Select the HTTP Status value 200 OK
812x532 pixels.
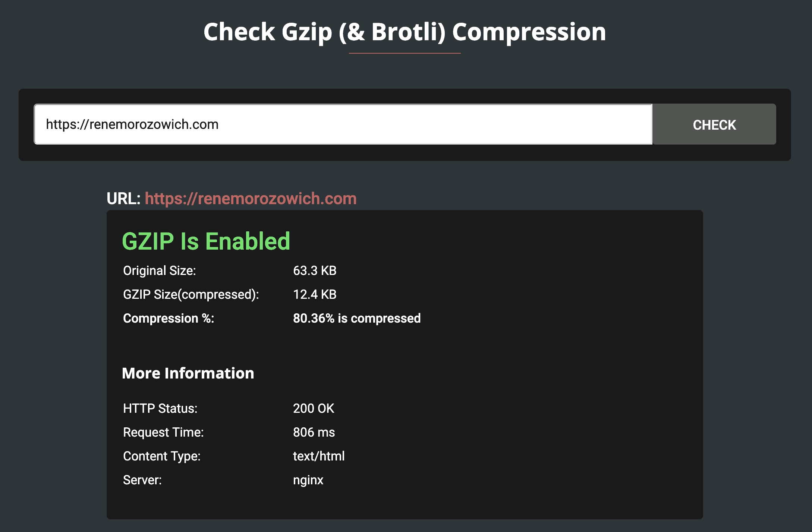click(x=314, y=408)
